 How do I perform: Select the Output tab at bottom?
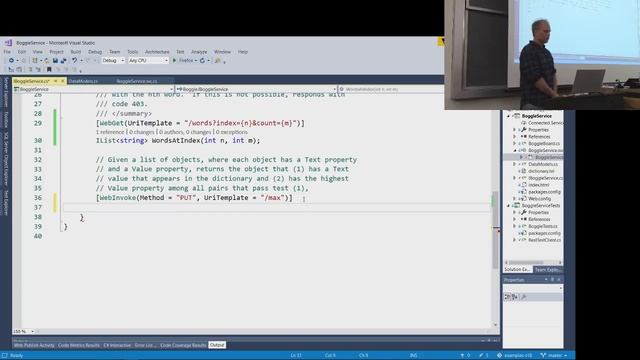pyautogui.click(x=217, y=345)
